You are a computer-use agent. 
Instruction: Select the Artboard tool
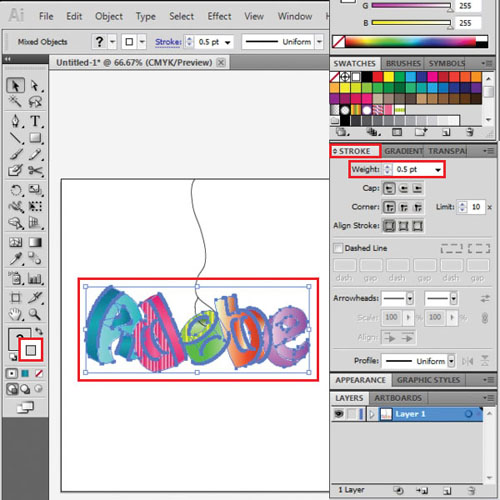15,298
